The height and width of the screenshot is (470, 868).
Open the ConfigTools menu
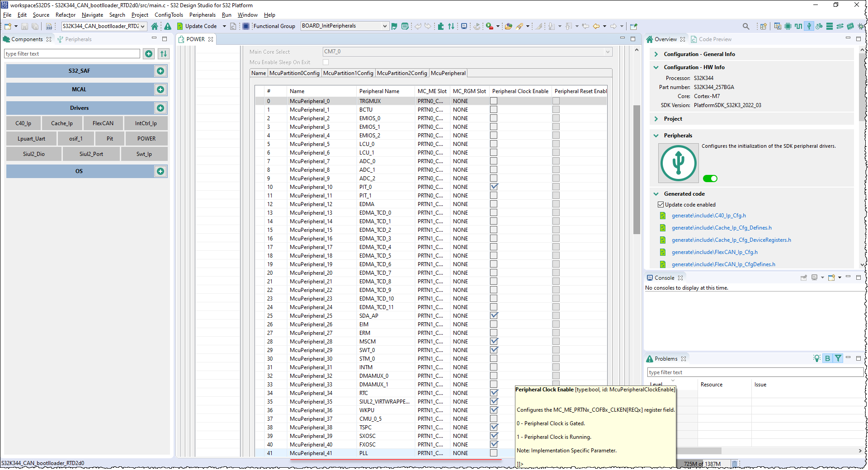point(169,15)
